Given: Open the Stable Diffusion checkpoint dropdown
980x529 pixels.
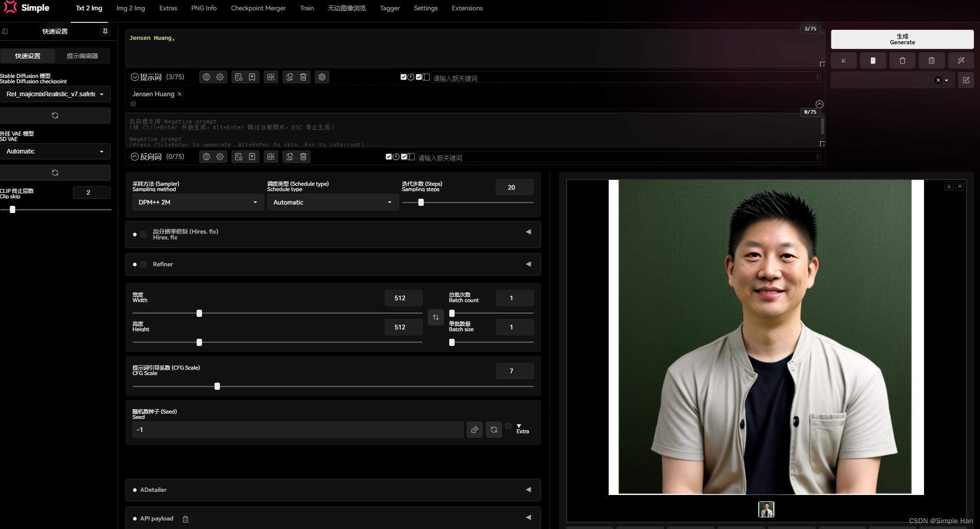Looking at the screenshot, I should click(x=55, y=94).
